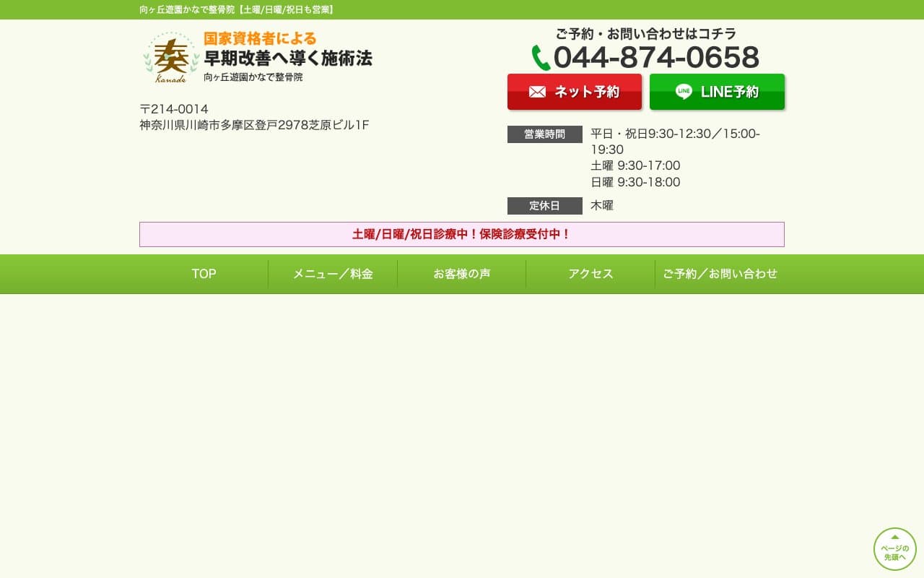Select the アクセス navigation item
The width and height of the screenshot is (924, 578).
coord(590,274)
